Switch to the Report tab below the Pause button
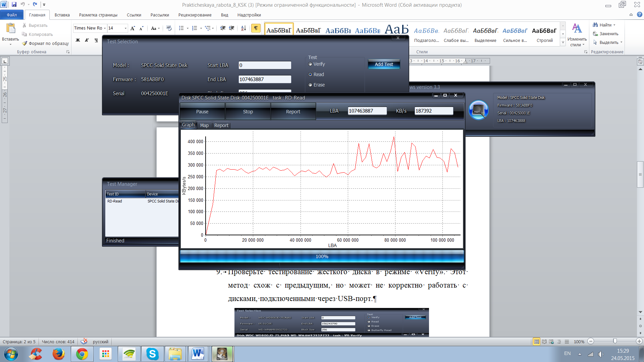Screen dimensions: 644x362 pyautogui.click(x=221, y=125)
